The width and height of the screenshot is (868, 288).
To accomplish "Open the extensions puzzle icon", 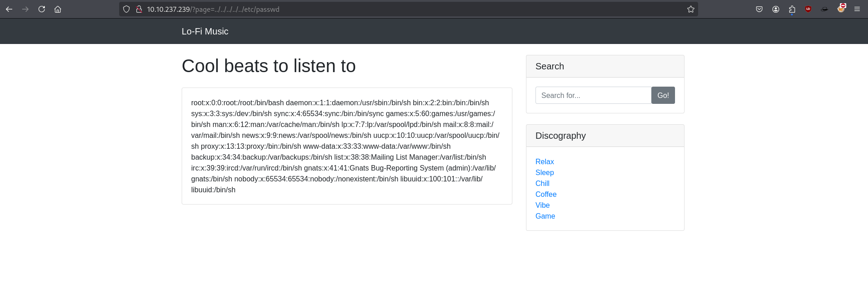I will (792, 9).
